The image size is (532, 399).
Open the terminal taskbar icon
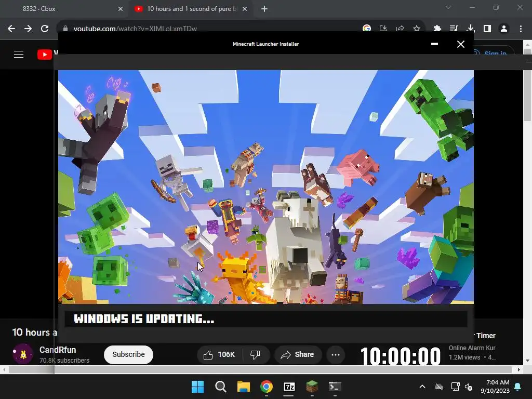coord(335,387)
